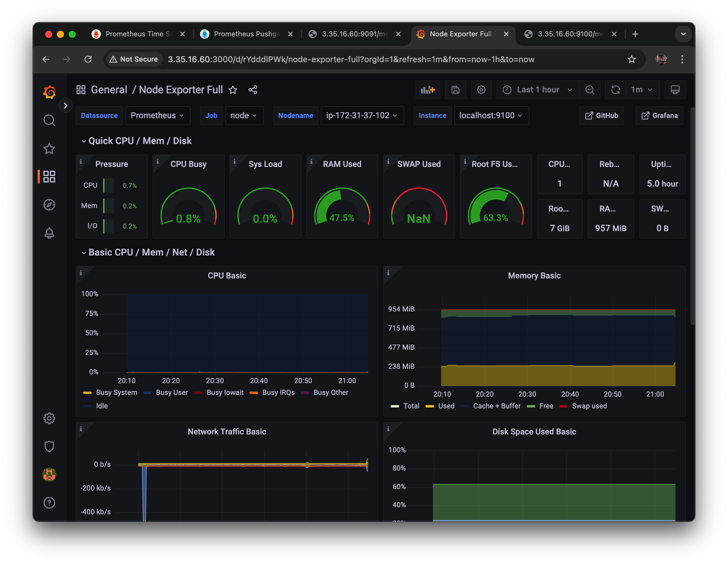728x565 pixels.
Task: Switch to Prometheus Pushgateway browser tab
Action: [x=246, y=34]
